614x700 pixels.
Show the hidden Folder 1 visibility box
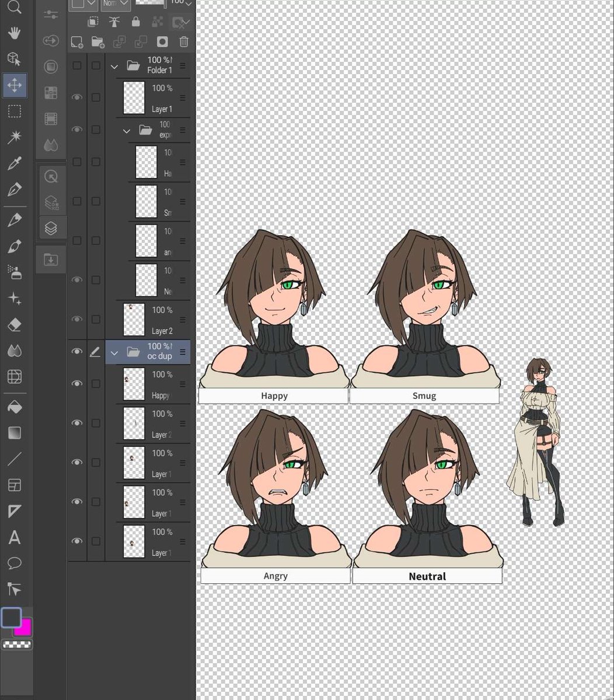coord(77,65)
